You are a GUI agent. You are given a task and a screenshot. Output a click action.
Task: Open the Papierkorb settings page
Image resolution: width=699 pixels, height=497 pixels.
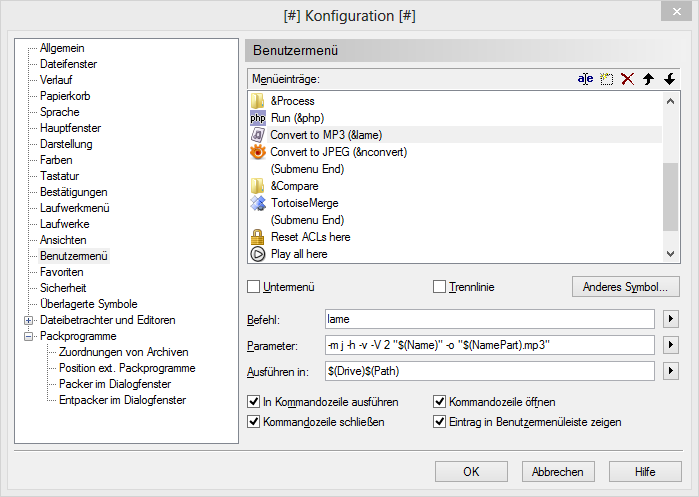[x=65, y=96]
